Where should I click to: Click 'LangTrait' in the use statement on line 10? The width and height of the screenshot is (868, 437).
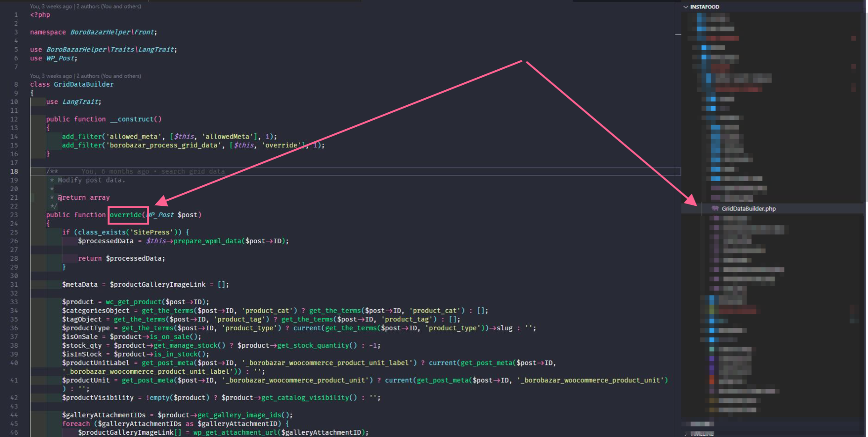tap(80, 102)
